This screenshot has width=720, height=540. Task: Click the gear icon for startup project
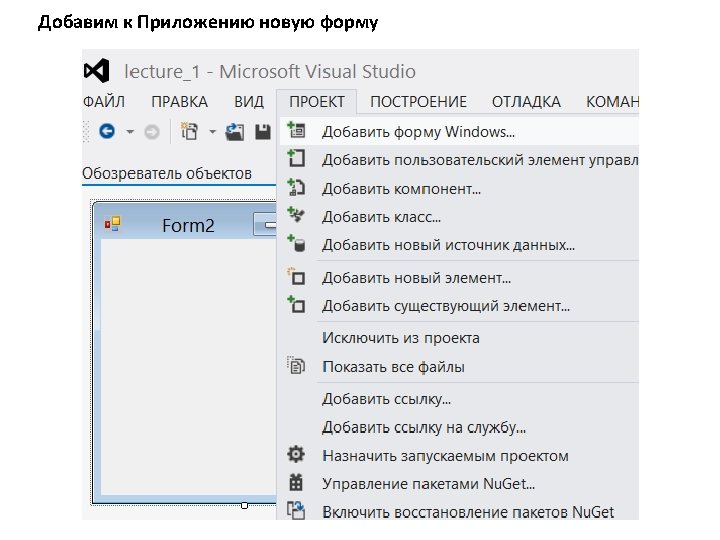click(296, 454)
